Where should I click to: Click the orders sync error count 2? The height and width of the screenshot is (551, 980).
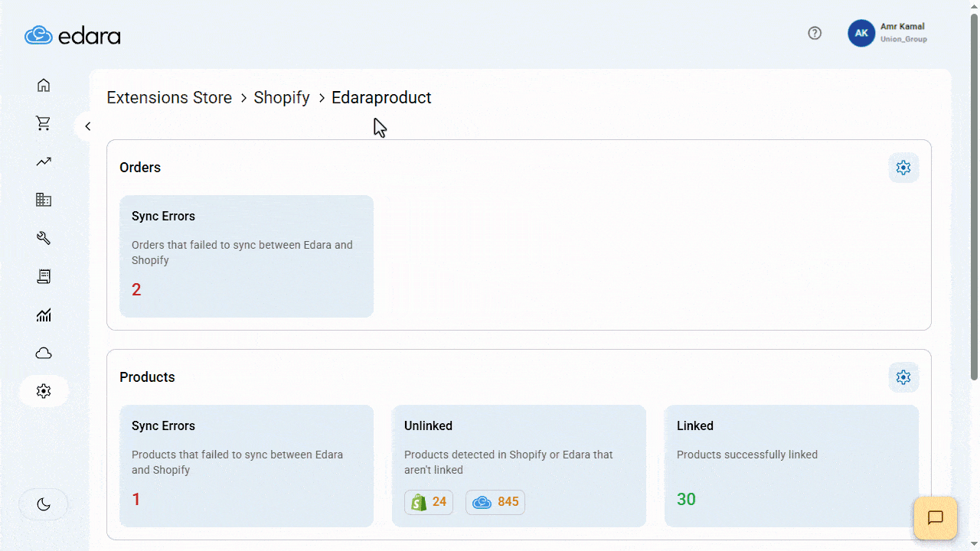click(136, 290)
